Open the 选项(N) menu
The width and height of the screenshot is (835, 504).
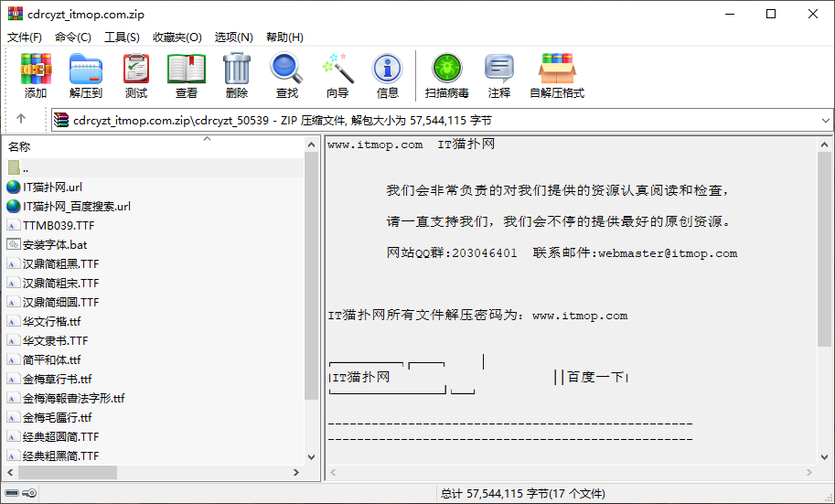(233, 38)
